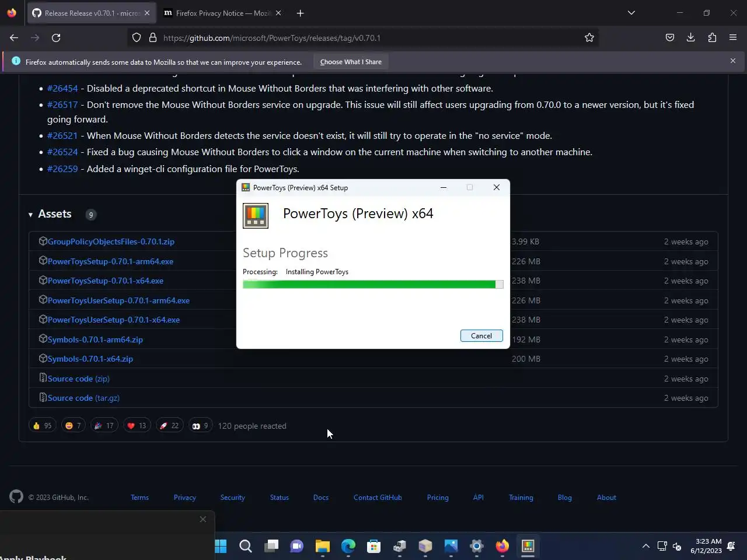Go back using Firefox back arrow

[14, 37]
